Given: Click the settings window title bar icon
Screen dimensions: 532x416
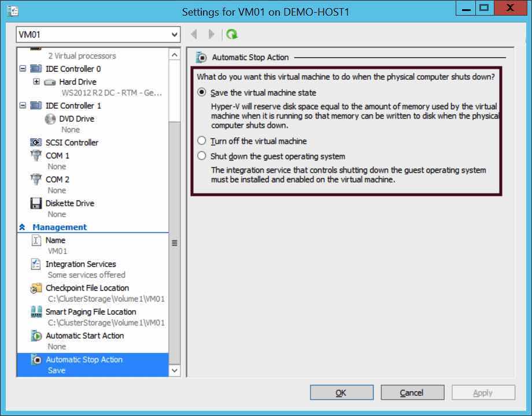Looking at the screenshot, I should 13,11.
